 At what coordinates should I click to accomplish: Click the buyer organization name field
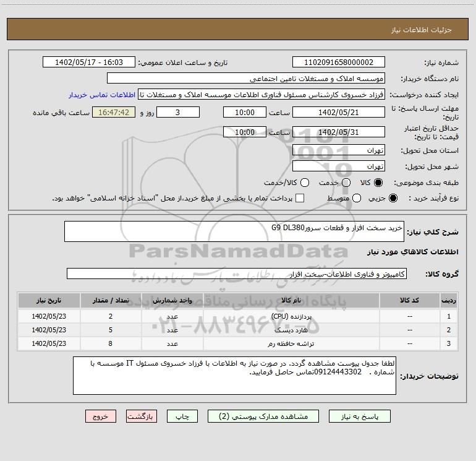pos(246,78)
